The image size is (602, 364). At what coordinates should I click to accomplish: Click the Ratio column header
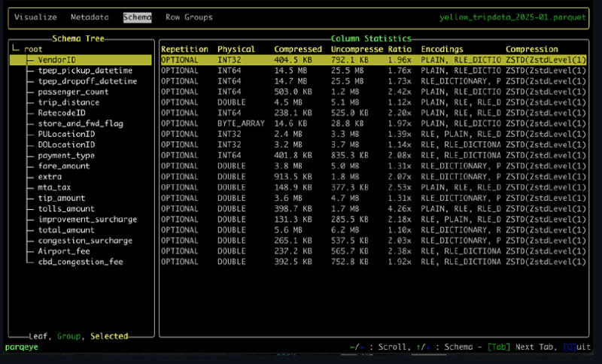click(x=399, y=49)
